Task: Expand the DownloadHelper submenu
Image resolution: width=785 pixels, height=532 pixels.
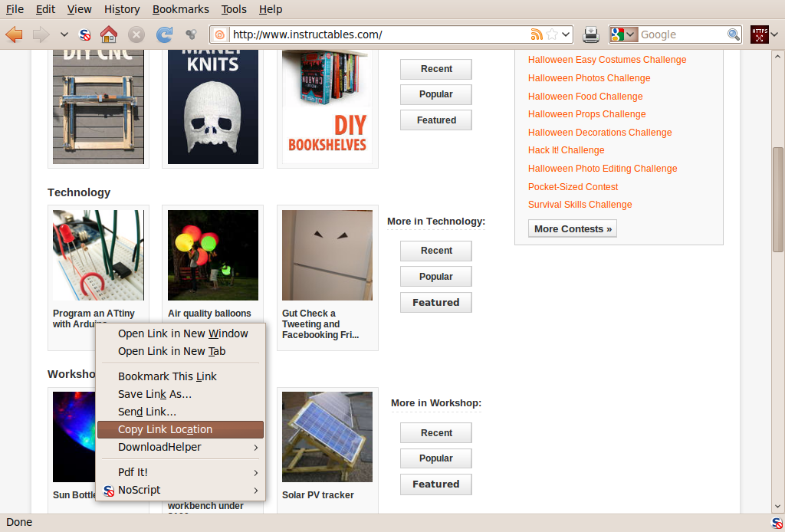Action: pos(161,447)
